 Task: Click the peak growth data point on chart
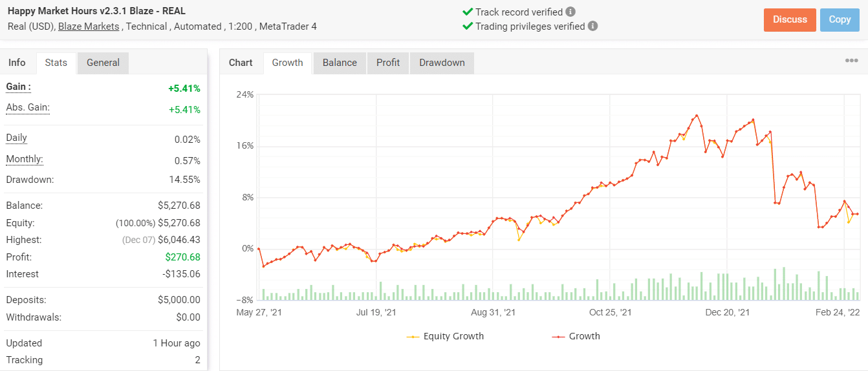pos(697,116)
